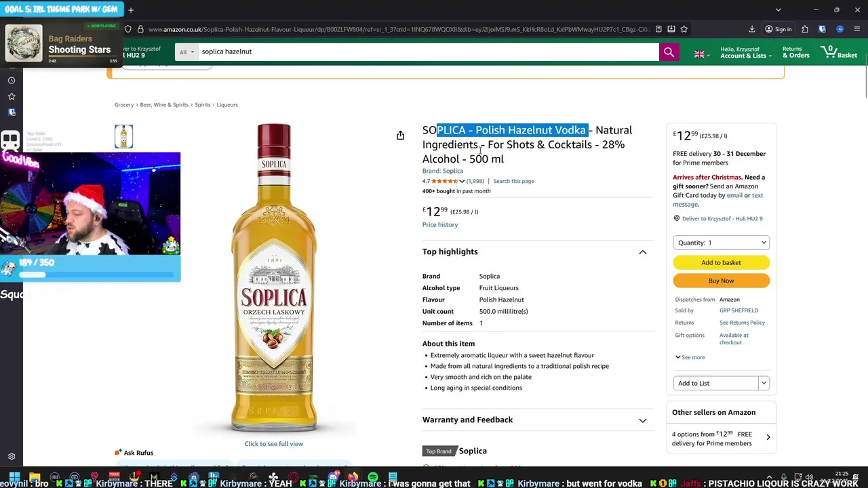
Task: Open the GRP SHEFFIELD seller link
Action: coord(738,310)
